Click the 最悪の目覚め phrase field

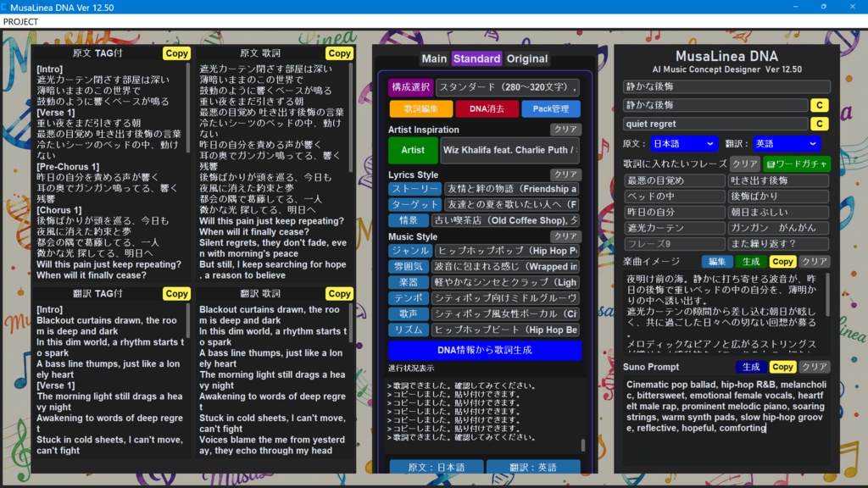[674, 181]
